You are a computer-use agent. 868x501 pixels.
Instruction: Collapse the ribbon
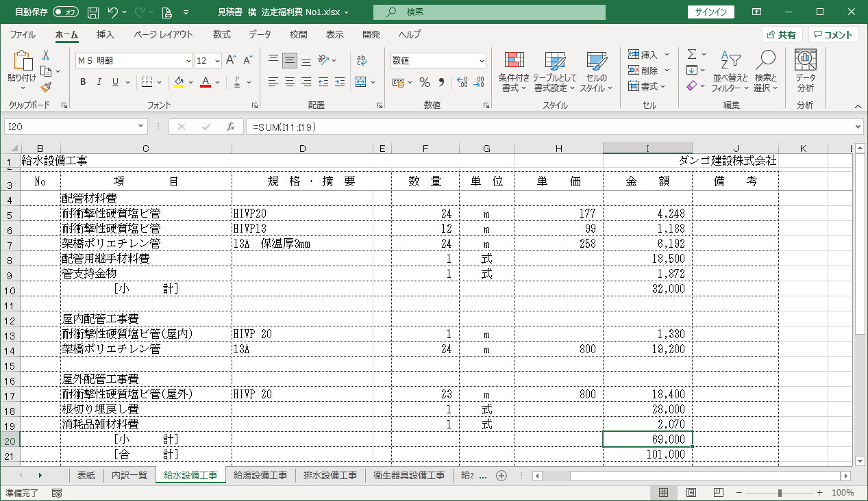pyautogui.click(x=857, y=106)
